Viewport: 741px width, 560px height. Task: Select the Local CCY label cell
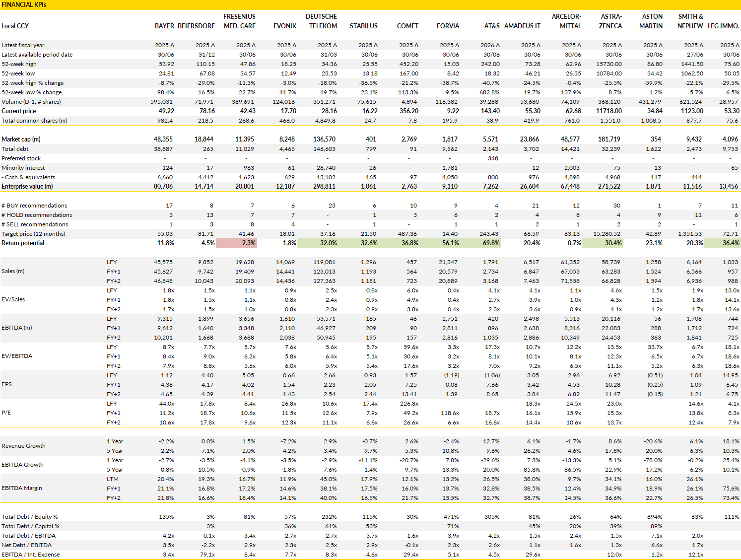tap(15, 26)
